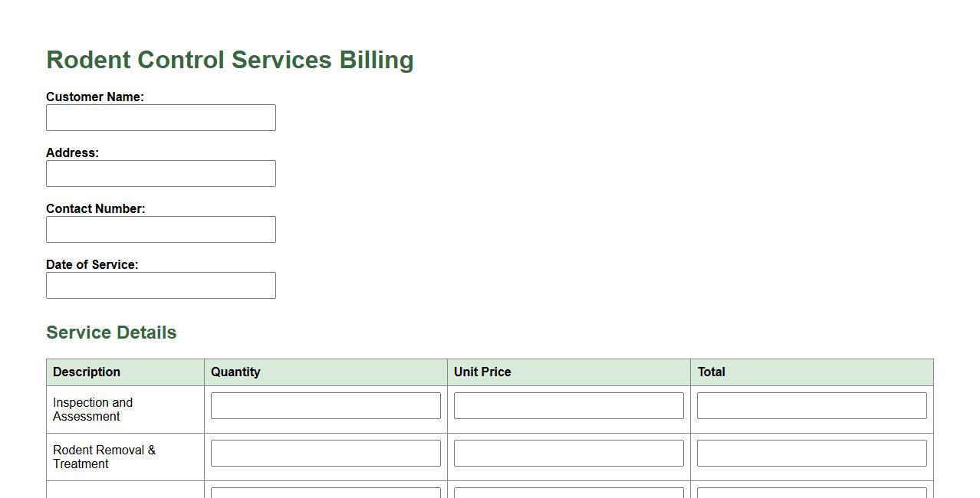
Task: Click Quantity field for Rodent Removal & Treatment
Action: coord(325,454)
